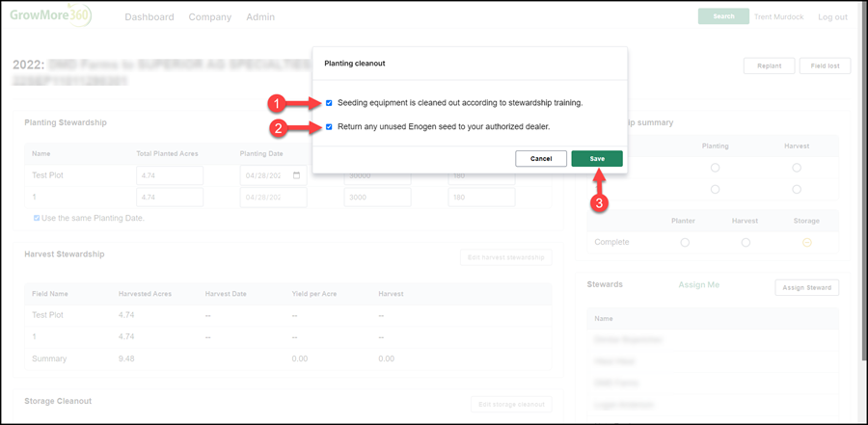This screenshot has height=425, width=868.
Task: Click planting date field in row 1
Action: click(x=274, y=197)
